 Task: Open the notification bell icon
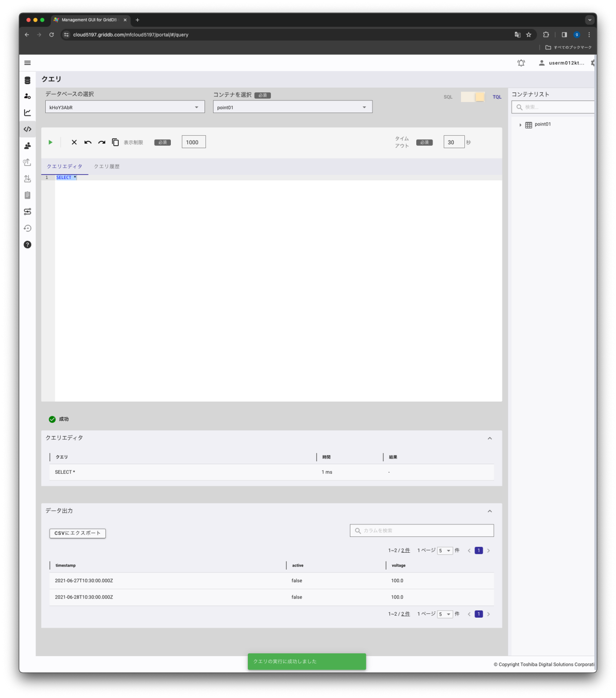tap(521, 63)
